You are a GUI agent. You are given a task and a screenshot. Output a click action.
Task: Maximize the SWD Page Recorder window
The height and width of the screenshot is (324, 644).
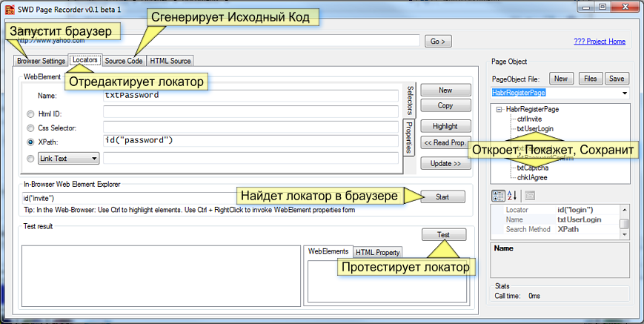tap(603, 6)
